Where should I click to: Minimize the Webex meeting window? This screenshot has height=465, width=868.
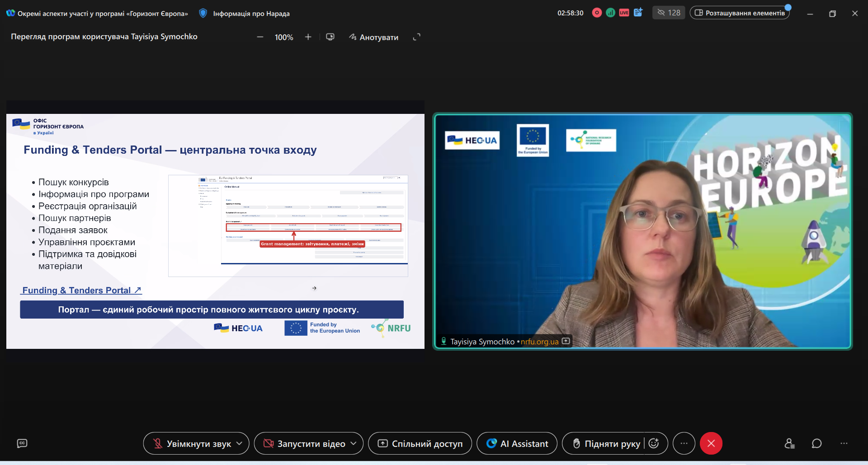click(x=810, y=14)
